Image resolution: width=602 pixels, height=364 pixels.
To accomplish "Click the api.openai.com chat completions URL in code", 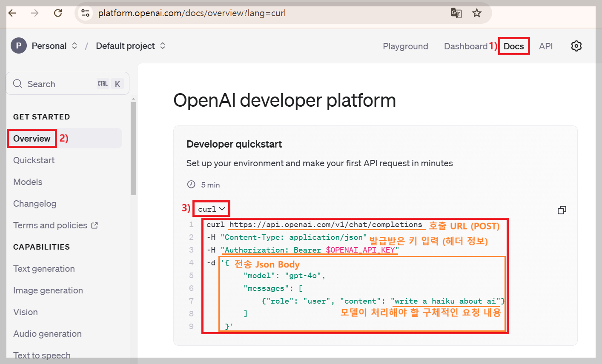I will point(326,225).
